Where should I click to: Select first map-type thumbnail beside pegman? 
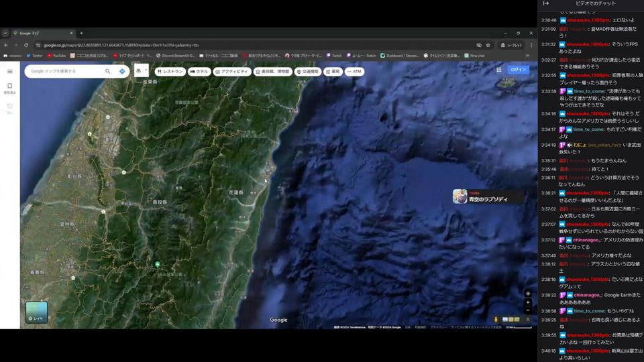point(505,319)
